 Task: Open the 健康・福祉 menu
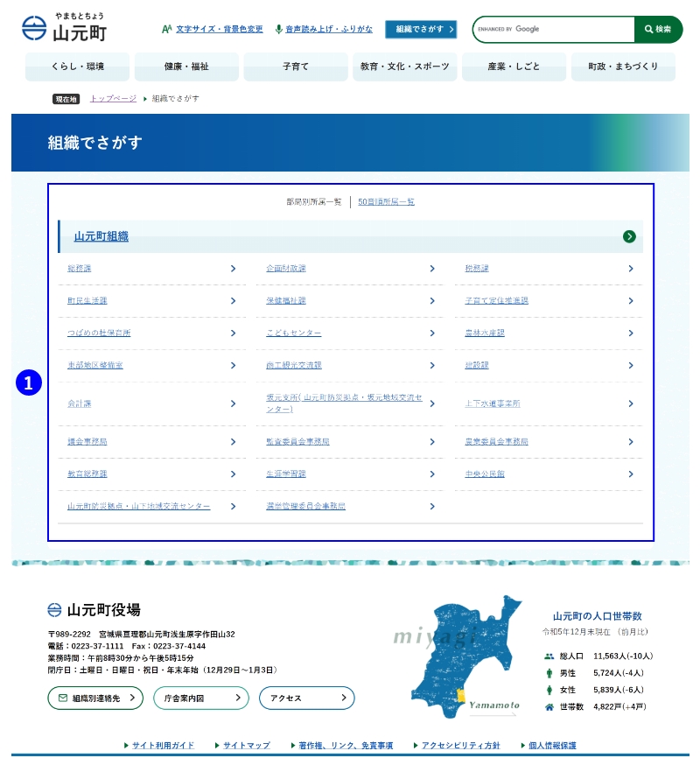[186, 67]
